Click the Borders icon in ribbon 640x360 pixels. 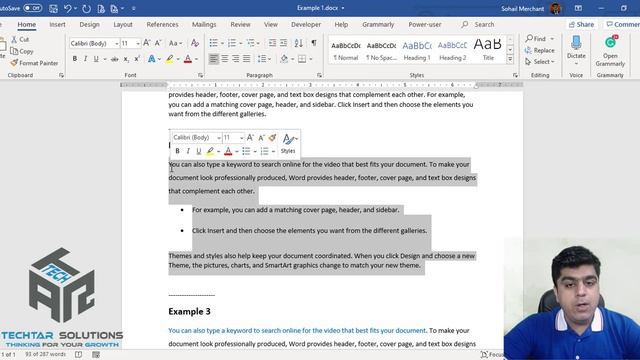coord(302,59)
